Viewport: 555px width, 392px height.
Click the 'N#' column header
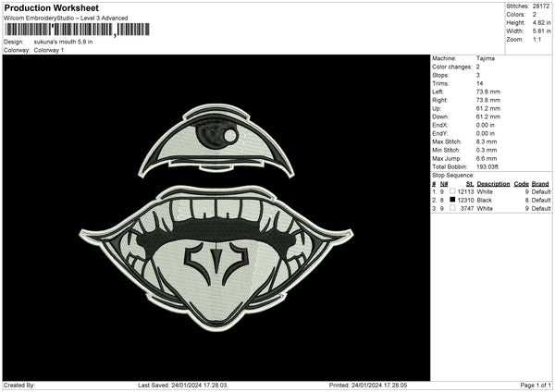click(x=444, y=184)
